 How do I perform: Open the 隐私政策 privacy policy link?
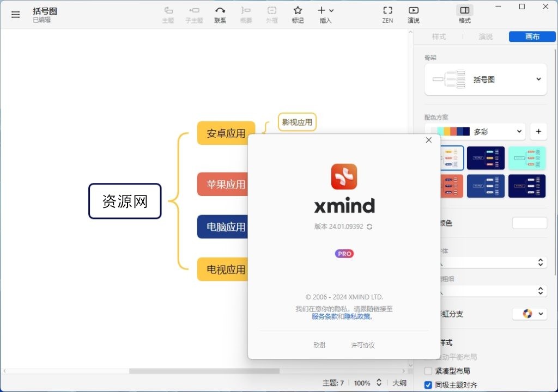[358, 318]
